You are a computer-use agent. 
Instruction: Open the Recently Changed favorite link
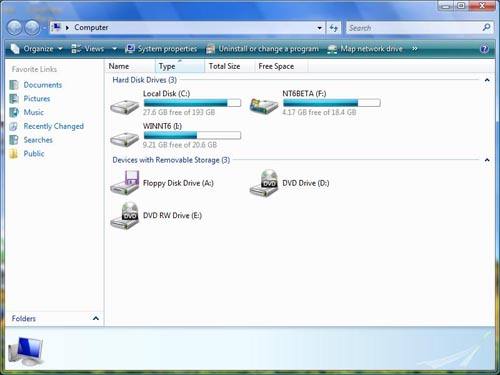(x=54, y=126)
